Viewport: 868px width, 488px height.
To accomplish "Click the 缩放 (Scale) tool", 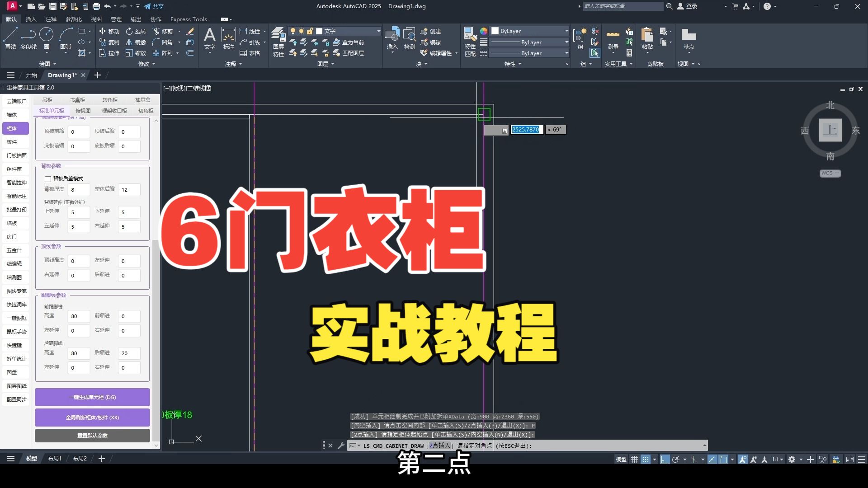I will (136, 53).
